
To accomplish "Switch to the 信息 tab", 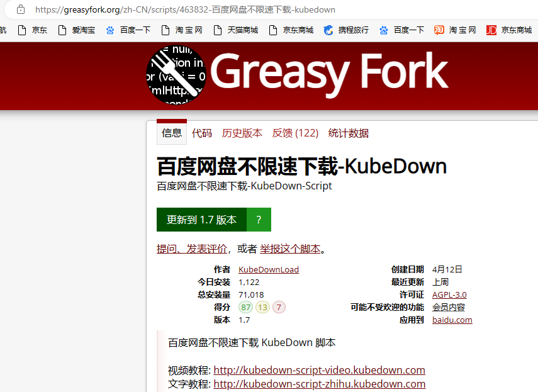I will coord(172,133).
